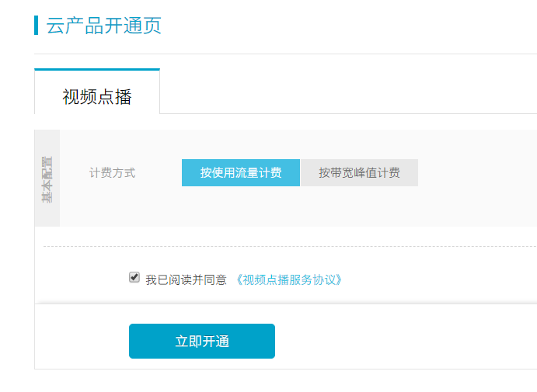Focus the 视频点播 product tab header

[97, 97]
